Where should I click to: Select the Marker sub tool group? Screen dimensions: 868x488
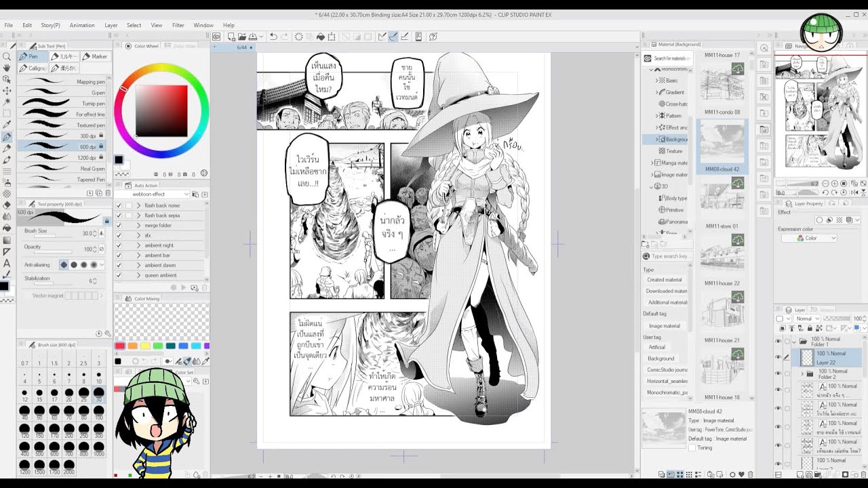click(x=94, y=56)
